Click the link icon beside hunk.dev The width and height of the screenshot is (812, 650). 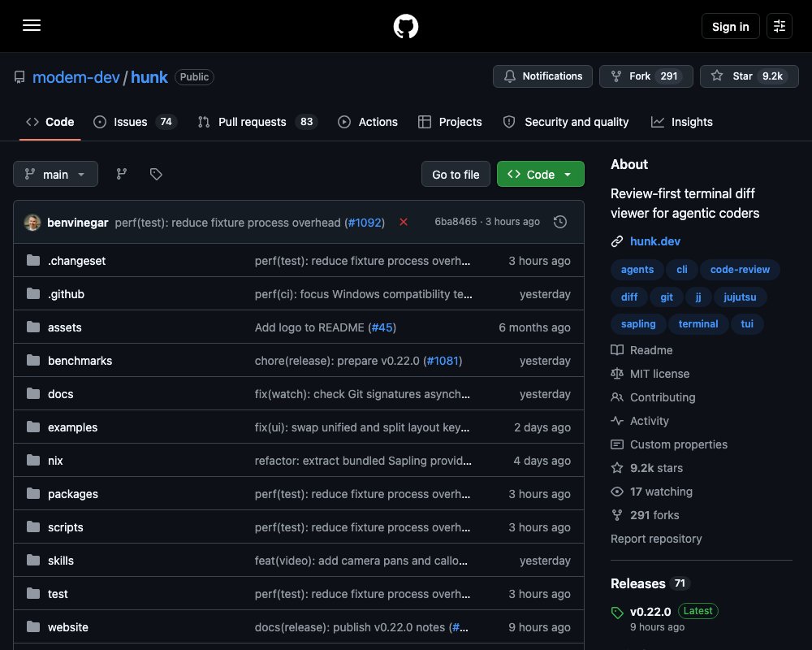[617, 241]
